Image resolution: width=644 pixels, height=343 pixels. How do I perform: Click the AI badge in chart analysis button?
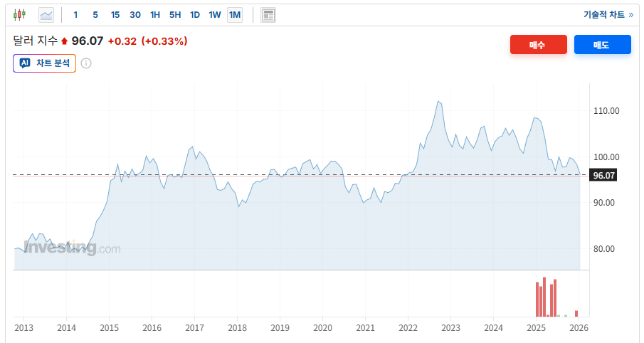[x=25, y=63]
